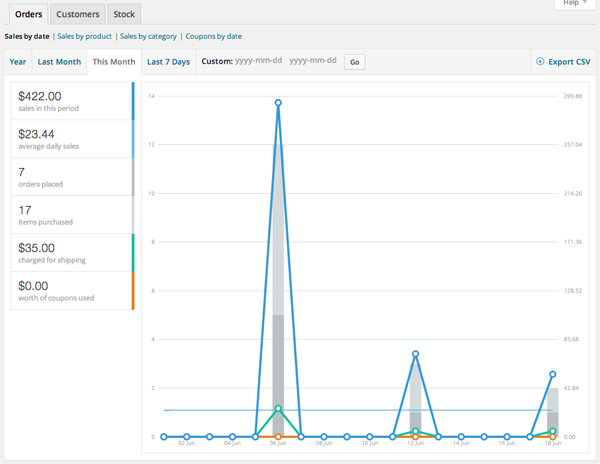Image resolution: width=600 pixels, height=464 pixels.
Task: Show the Last Month date range
Action: pos(59,62)
